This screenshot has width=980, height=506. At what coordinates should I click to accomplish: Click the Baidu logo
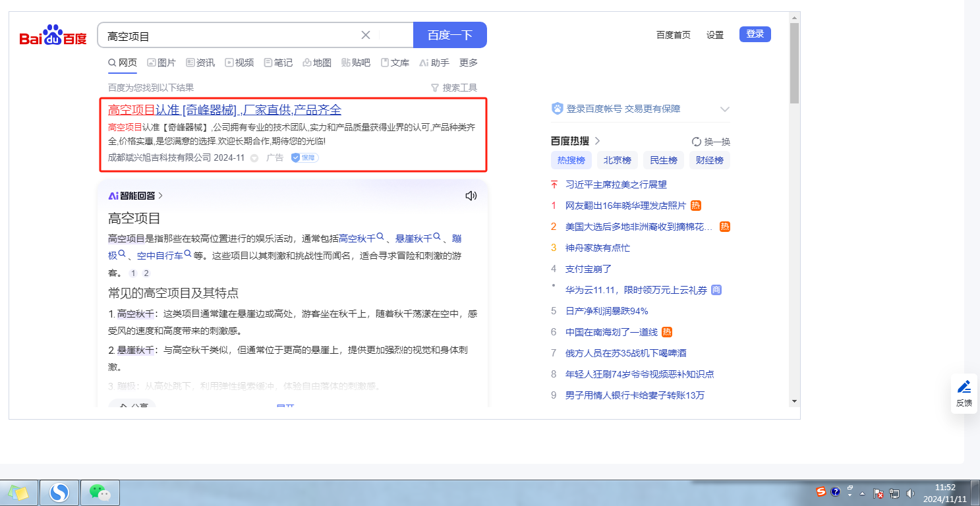(53, 36)
